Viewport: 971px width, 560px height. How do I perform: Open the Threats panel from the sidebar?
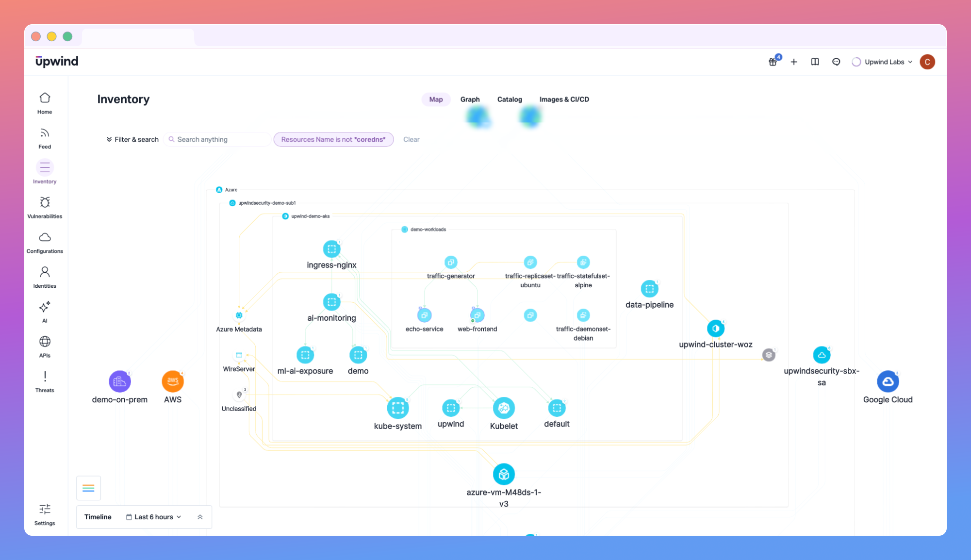point(44,379)
